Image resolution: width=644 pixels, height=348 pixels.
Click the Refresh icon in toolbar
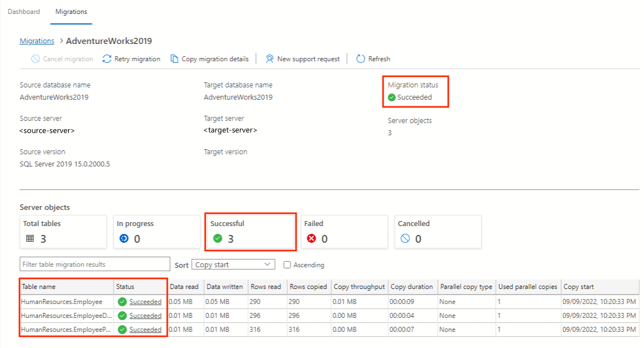coord(360,59)
